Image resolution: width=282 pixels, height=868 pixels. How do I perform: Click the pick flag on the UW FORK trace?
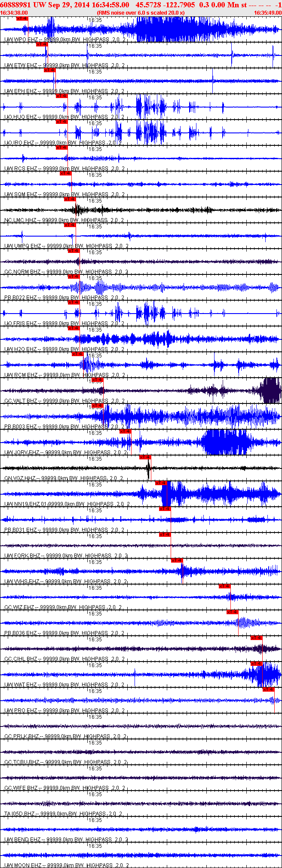pos(165,535)
